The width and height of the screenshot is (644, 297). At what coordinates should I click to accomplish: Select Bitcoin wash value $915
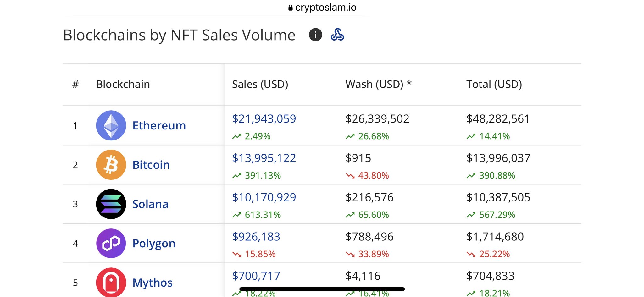[358, 158]
